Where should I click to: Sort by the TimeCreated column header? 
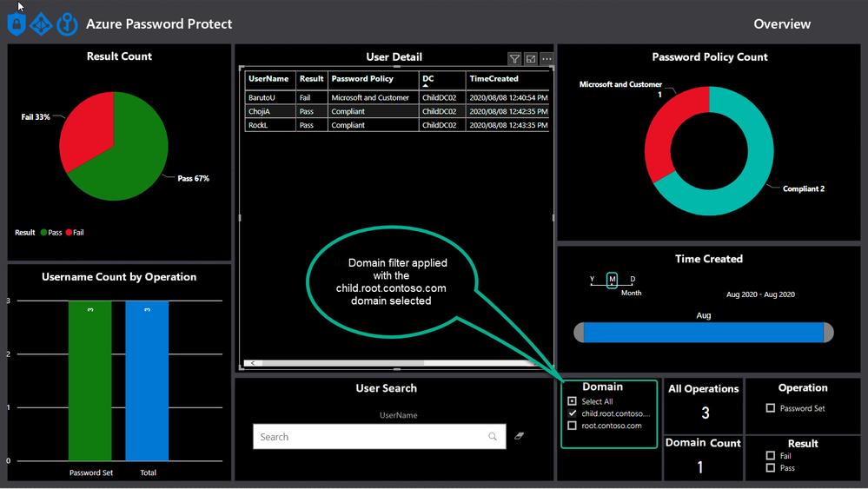tap(508, 79)
